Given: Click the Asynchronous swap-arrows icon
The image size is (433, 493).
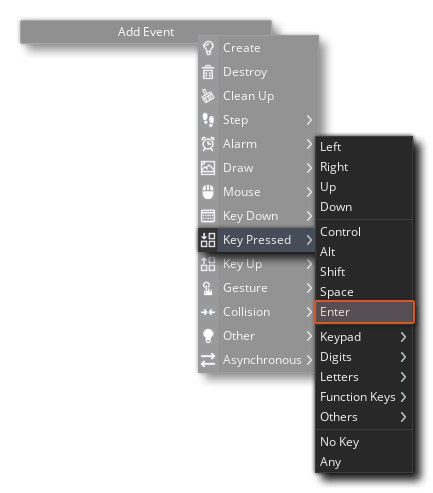Looking at the screenshot, I should tap(208, 360).
